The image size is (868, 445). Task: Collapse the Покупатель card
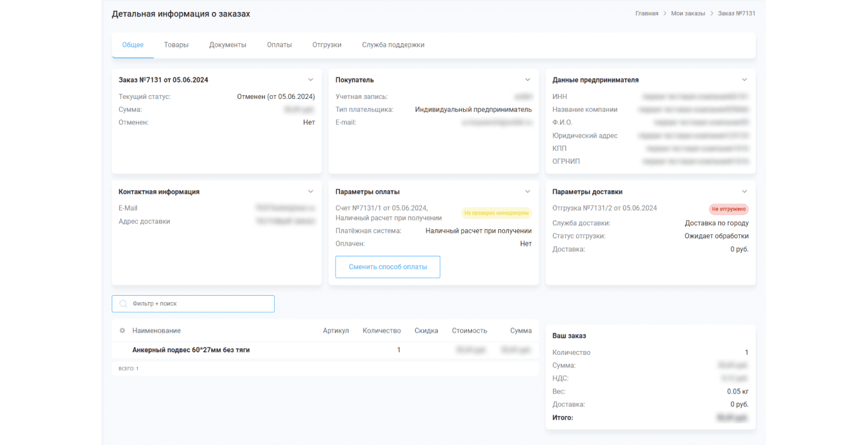click(x=528, y=80)
